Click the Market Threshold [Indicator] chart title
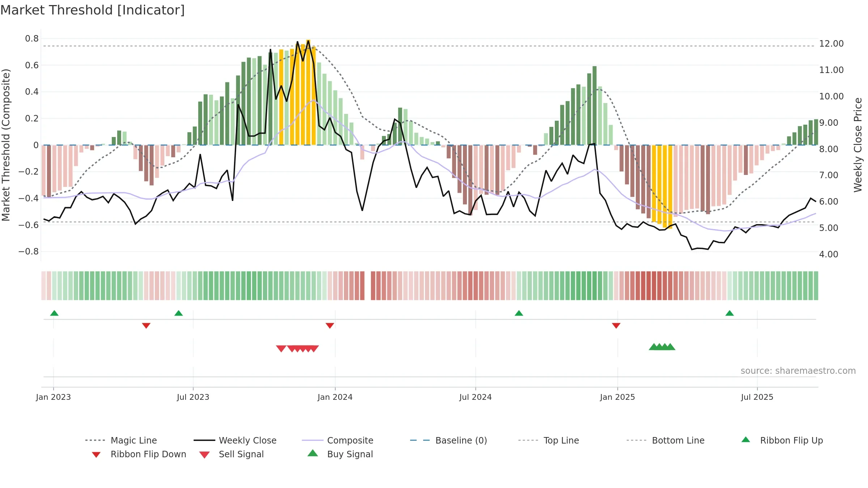This screenshot has height=488, width=868. point(93,10)
